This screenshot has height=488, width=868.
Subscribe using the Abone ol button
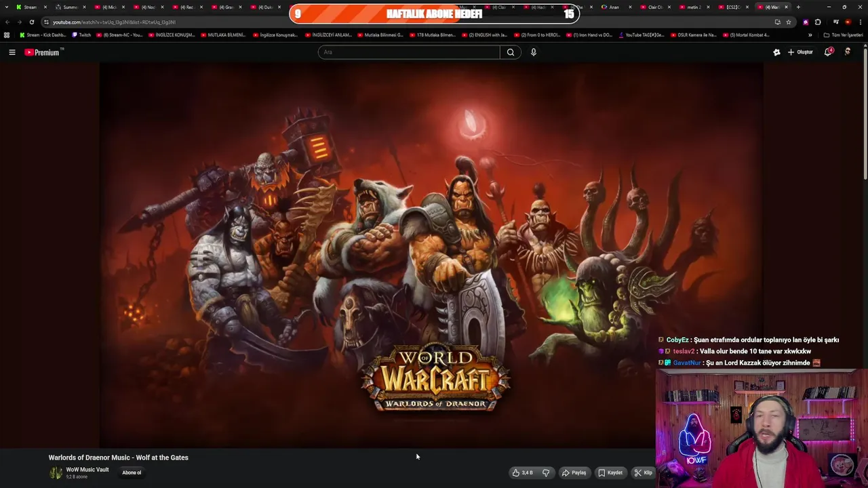click(x=132, y=472)
